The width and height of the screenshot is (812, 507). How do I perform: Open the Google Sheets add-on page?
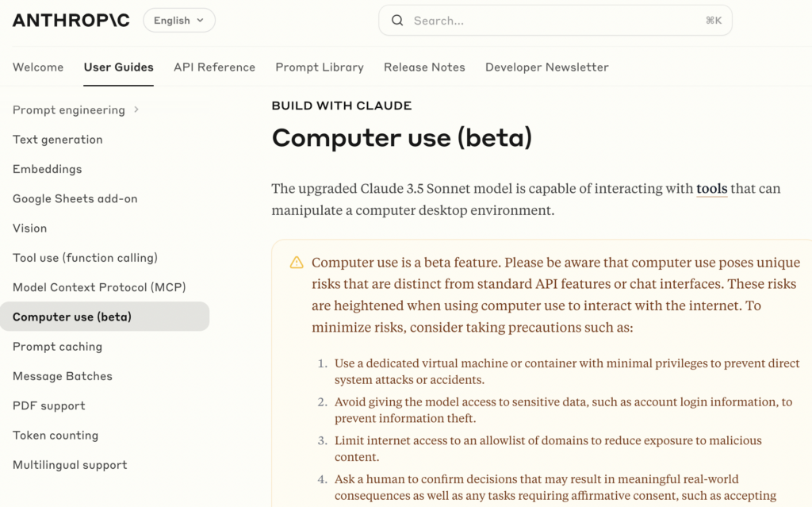click(x=75, y=198)
